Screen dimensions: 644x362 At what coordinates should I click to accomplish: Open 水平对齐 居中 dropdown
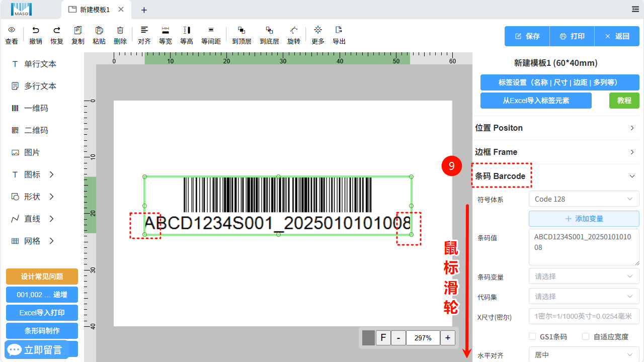[x=584, y=354]
